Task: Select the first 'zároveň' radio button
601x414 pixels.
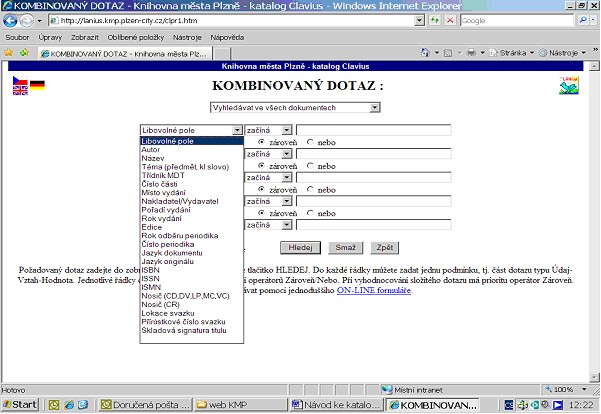Action: coord(262,142)
